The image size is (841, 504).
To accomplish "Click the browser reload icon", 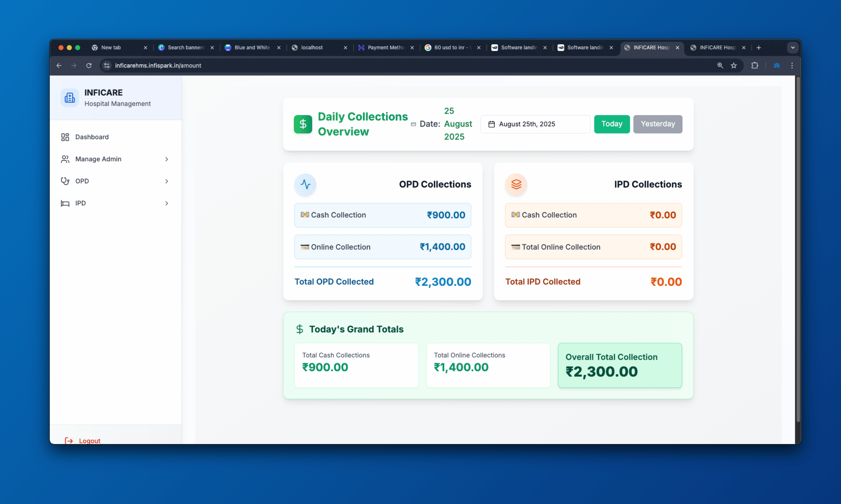I will (89, 66).
